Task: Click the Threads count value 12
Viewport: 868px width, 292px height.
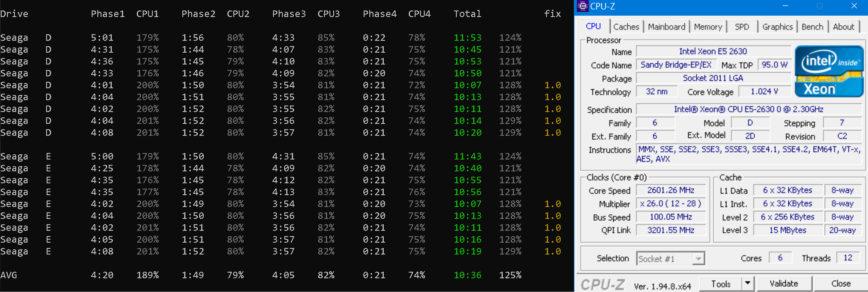Action: [847, 258]
